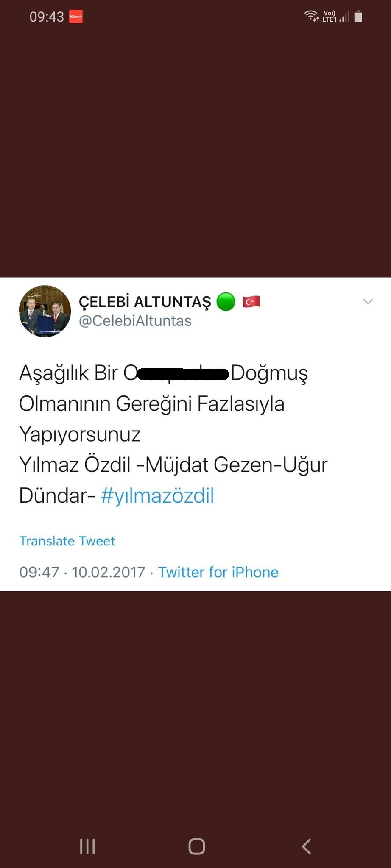
Task: Tap the Android home button
Action: point(197,846)
